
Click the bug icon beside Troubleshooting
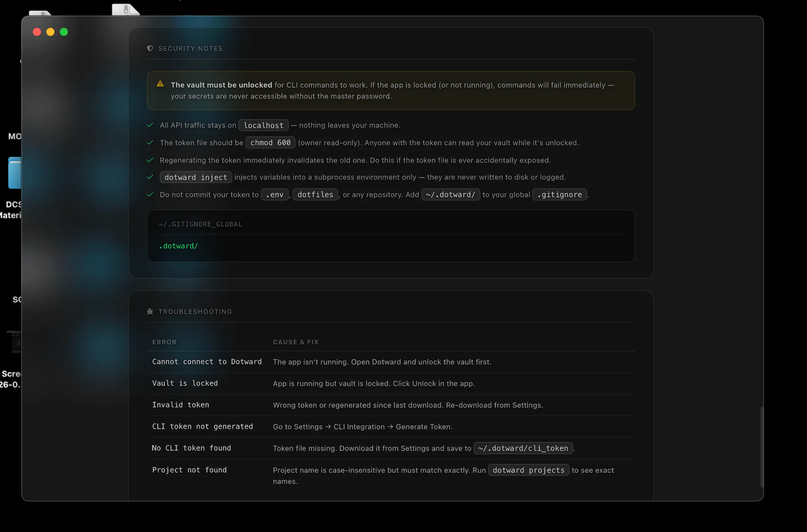point(150,311)
